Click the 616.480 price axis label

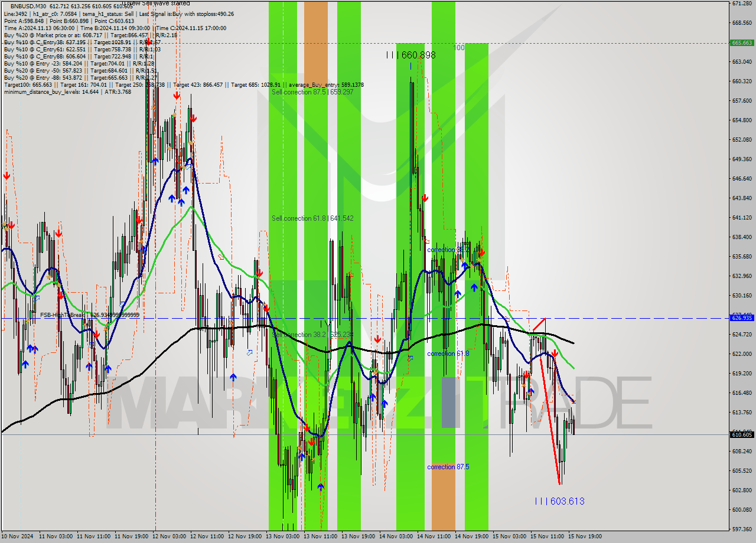742,392
